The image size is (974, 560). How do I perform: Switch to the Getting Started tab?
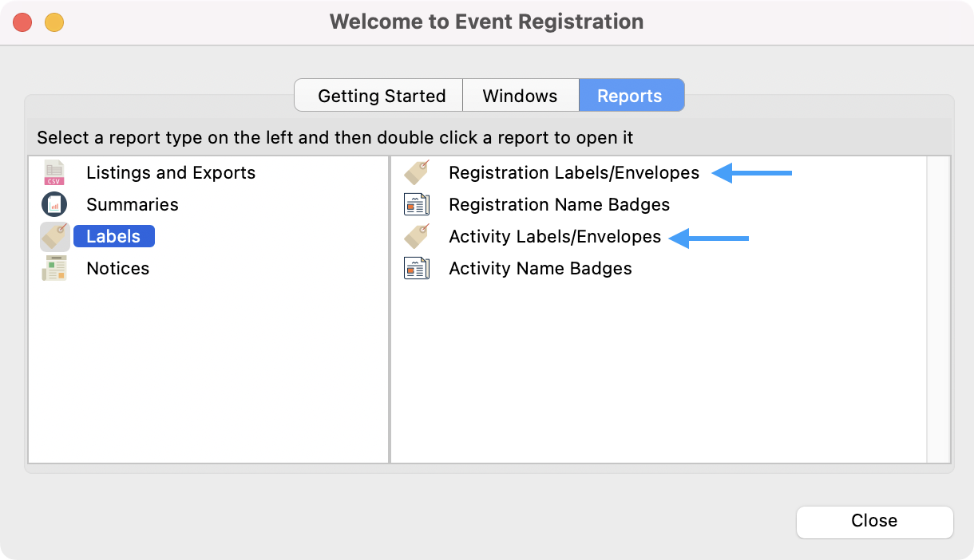point(381,96)
